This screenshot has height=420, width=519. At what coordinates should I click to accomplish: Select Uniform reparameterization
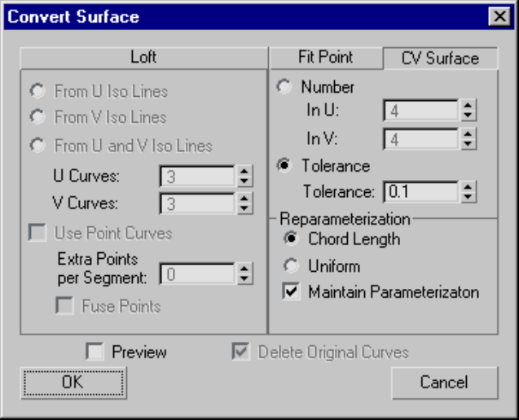tap(290, 266)
